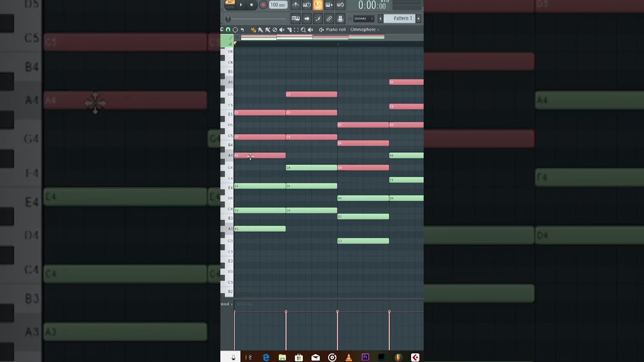Click the undo arrow in piano roll toolbar
644x362 pixels.
pyautogui.click(x=242, y=30)
